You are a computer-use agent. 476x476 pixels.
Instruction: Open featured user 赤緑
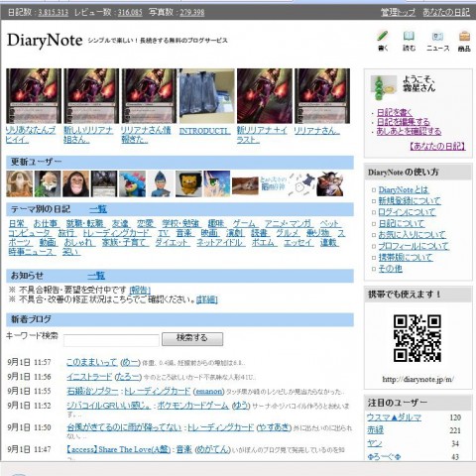[375, 430]
